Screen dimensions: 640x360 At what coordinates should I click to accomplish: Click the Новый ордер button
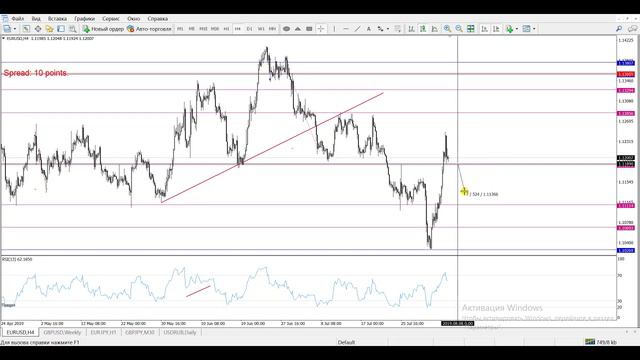coord(103,29)
